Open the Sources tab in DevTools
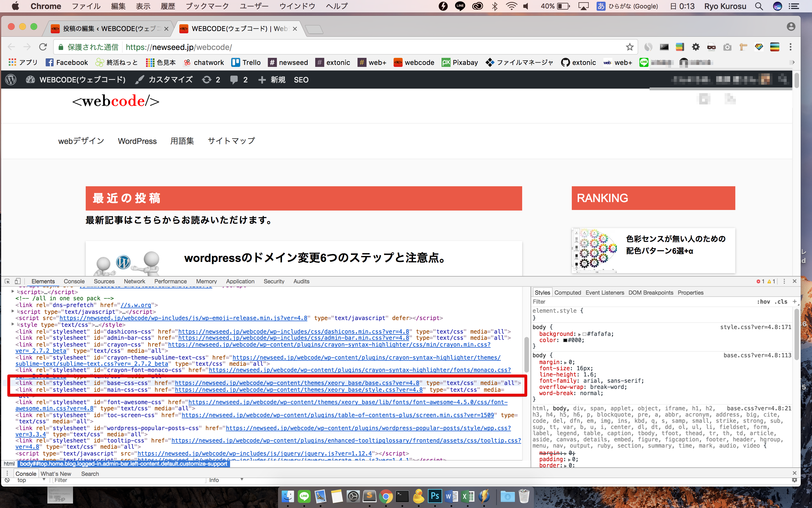This screenshot has width=812, height=508. (x=104, y=282)
